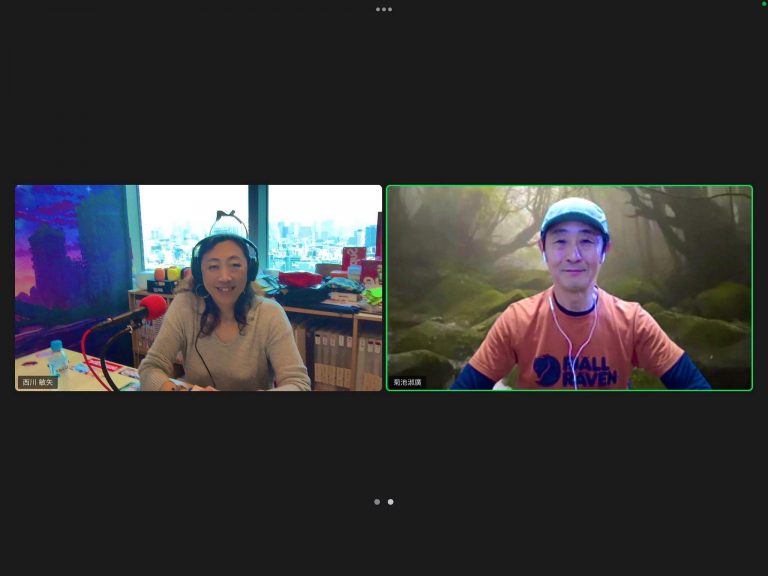Click the man's teal cap
The image size is (768, 576).
(574, 214)
